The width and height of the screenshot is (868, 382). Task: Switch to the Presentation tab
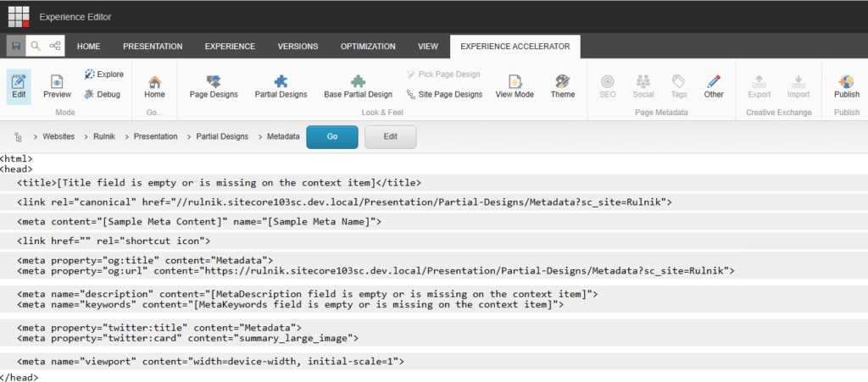[x=153, y=47]
